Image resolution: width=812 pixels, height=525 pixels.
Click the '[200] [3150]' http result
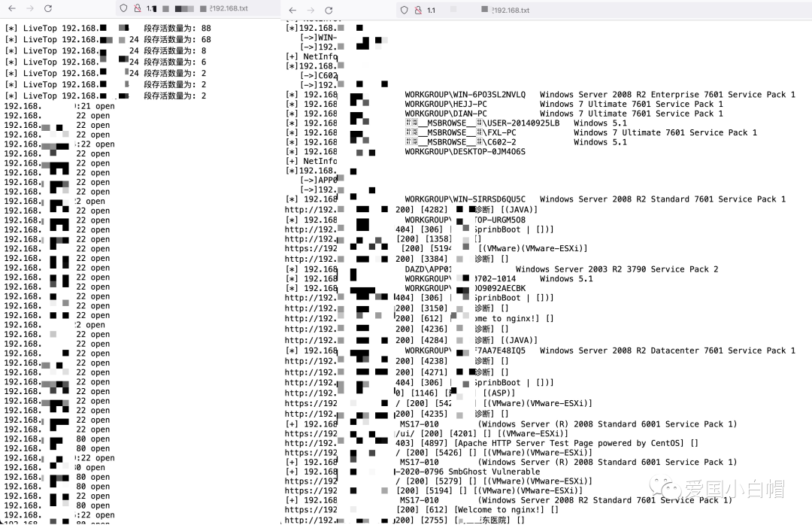397,308
